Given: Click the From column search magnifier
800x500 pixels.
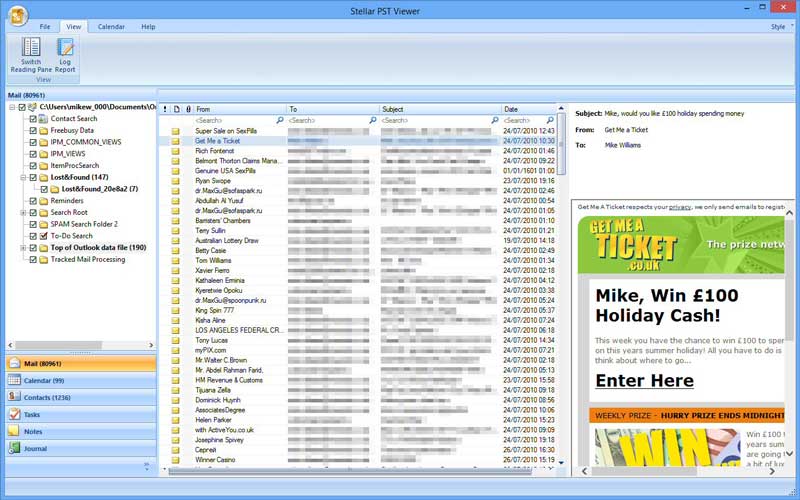Looking at the screenshot, I should 280,120.
